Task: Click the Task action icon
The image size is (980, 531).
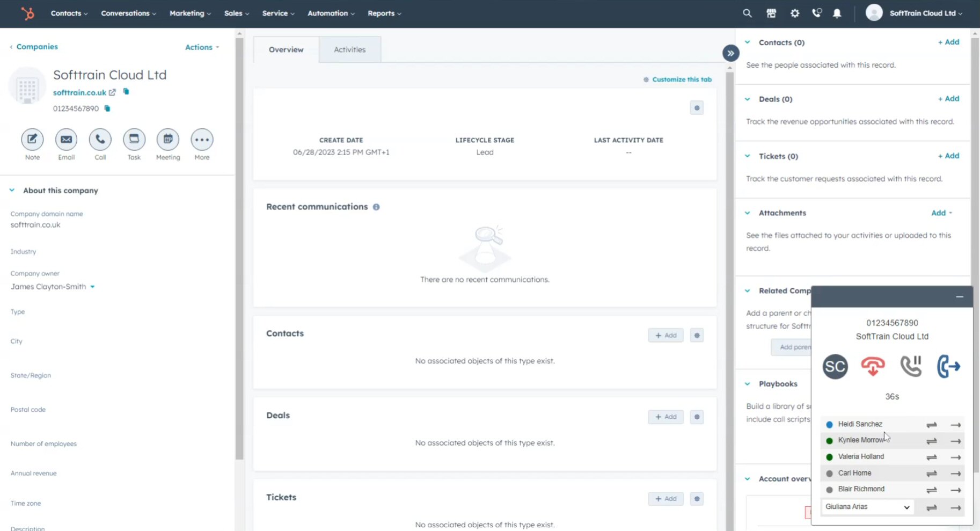Action: point(134,140)
